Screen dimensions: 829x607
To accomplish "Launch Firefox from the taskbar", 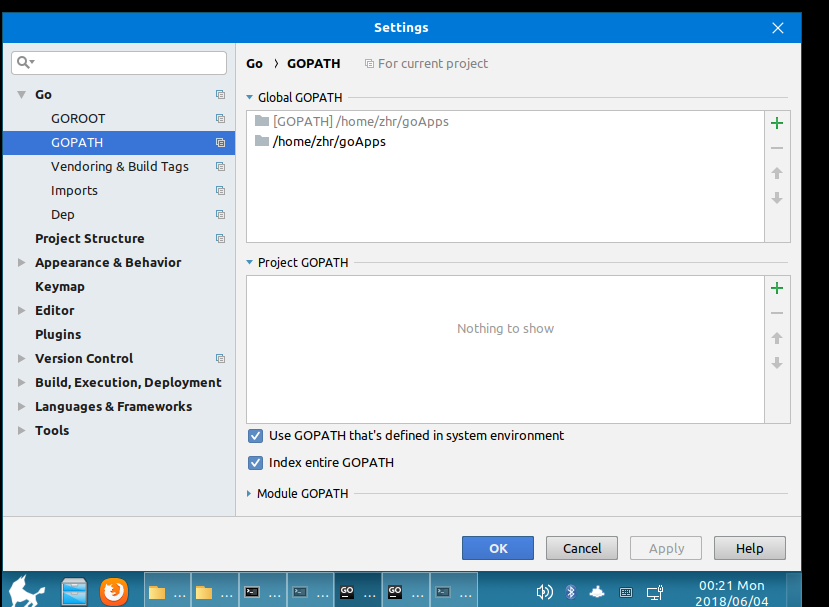I will [x=114, y=591].
